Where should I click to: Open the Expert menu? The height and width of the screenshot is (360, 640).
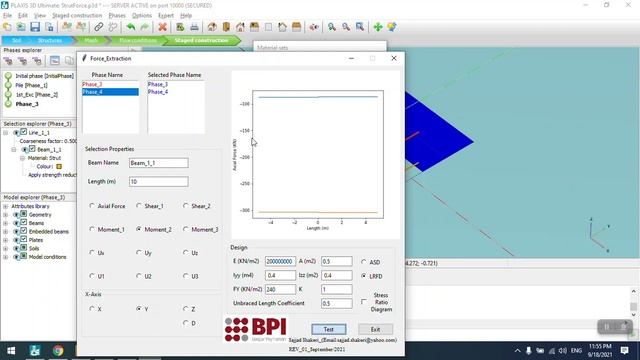(x=166, y=16)
